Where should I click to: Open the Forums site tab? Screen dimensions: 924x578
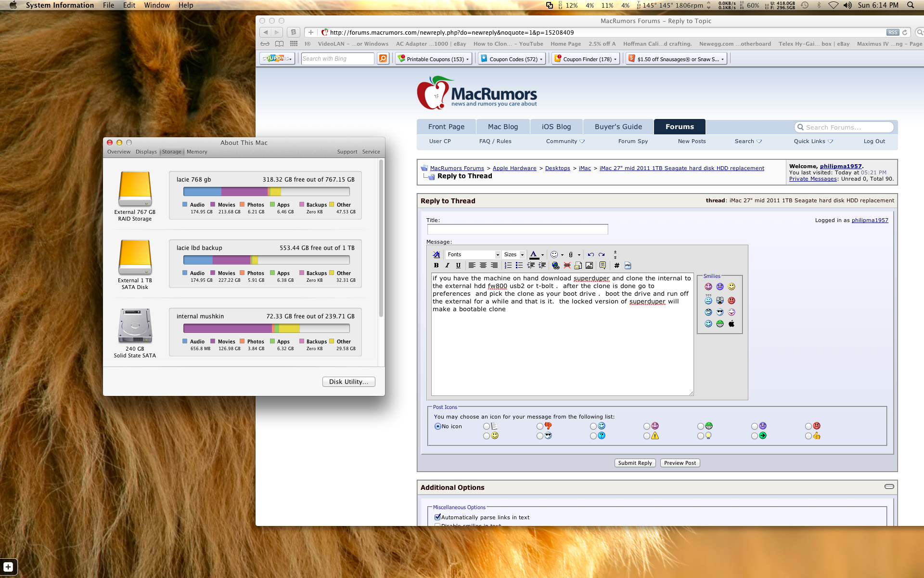[680, 127]
